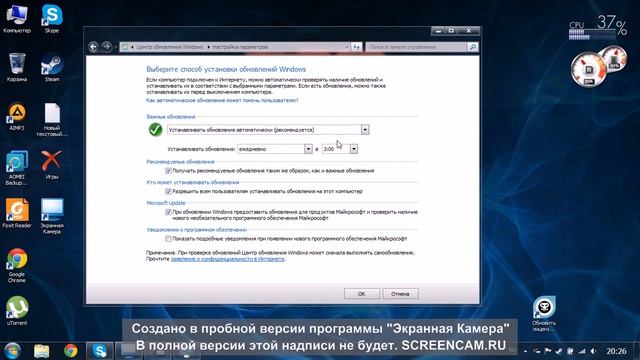Open recent pages dropdown next to forward arrow

click(116, 47)
